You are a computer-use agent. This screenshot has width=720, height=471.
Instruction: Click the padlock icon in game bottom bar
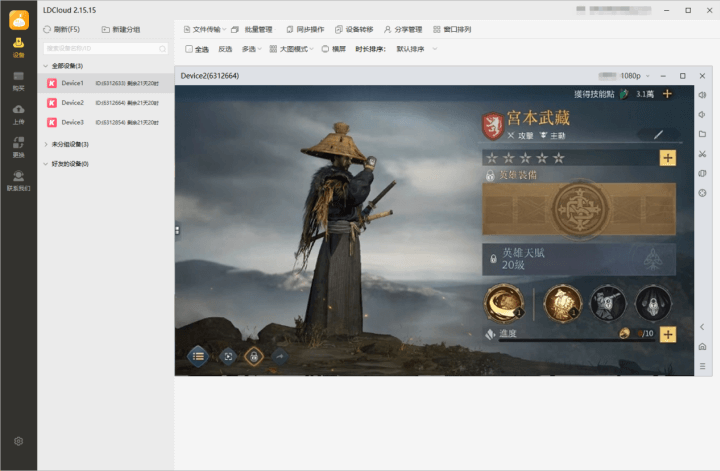click(254, 356)
